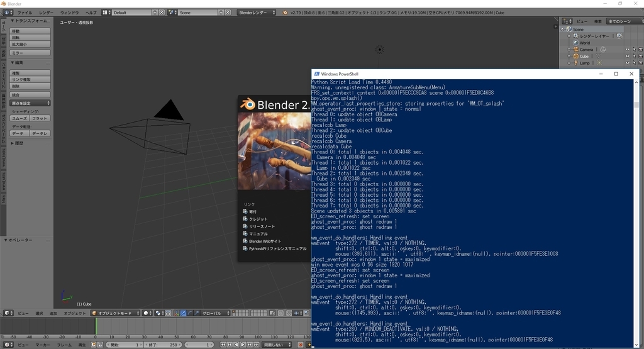Screen dimensions: 644x349
Task: Click Camera object icon in outliner
Action: point(576,49)
